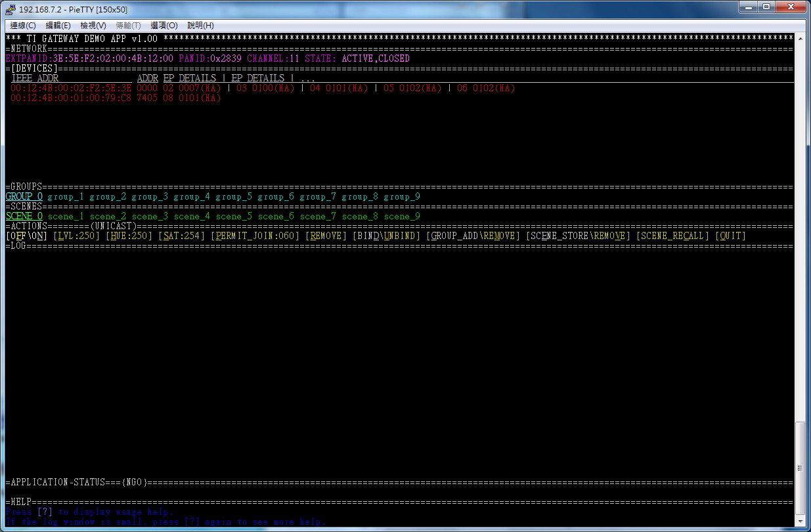The image size is (811, 532).
Task: Click the PieTTY title bar icon
Action: (11, 9)
